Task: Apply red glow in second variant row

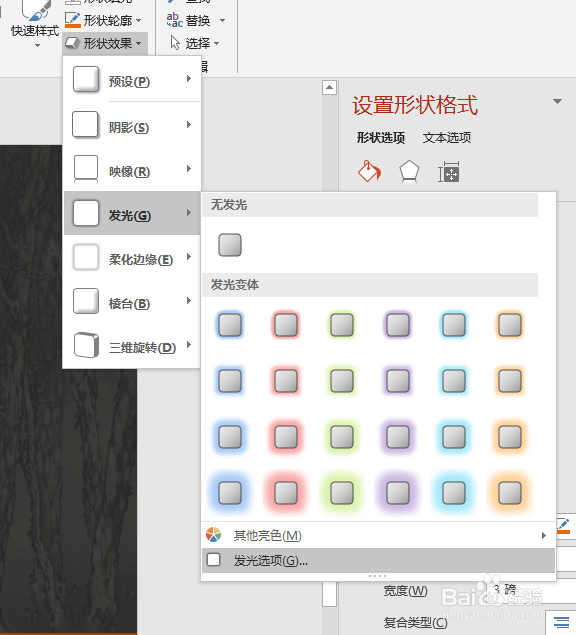Action: pos(286,381)
